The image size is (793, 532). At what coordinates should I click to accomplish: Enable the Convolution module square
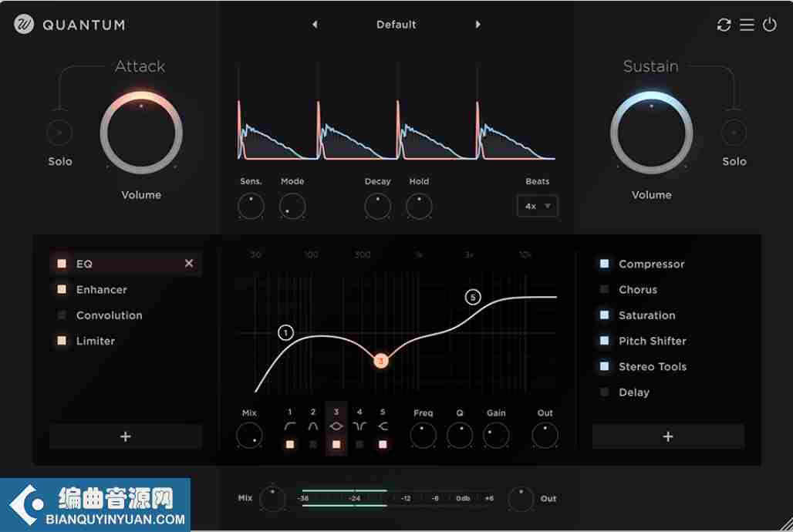62,315
